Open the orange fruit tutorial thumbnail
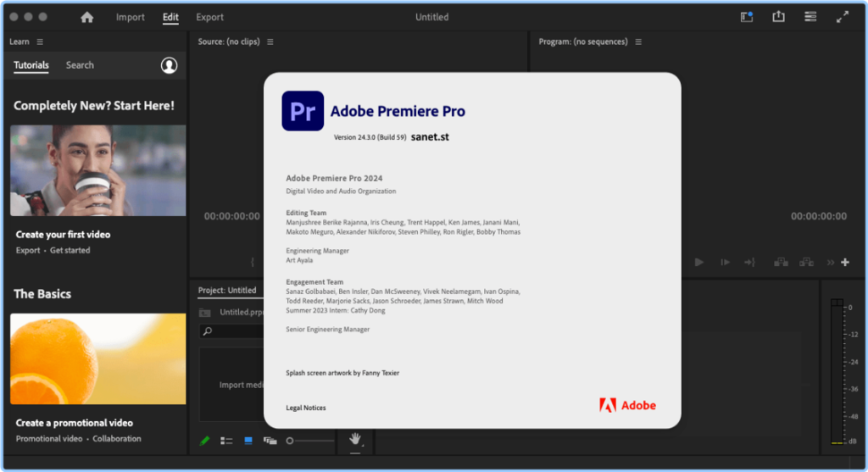Screen dimensions: 868x472 tap(98, 358)
